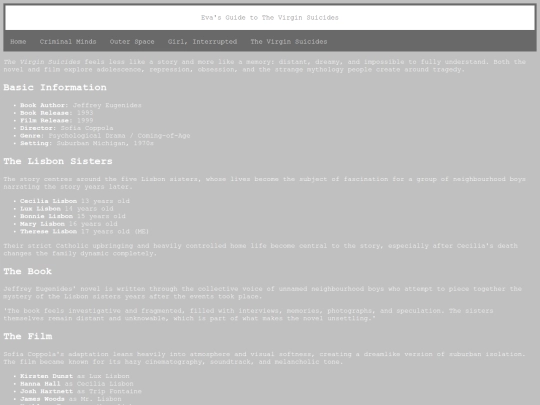This screenshot has width=540, height=405.
Task: Select Girl, Interrupted in the navigation bar
Action: pos(202,42)
